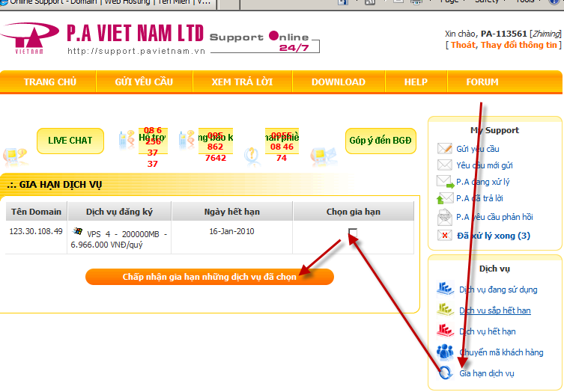This screenshot has height=392, width=564.
Task: Open the HELP menu
Action: [x=416, y=82]
